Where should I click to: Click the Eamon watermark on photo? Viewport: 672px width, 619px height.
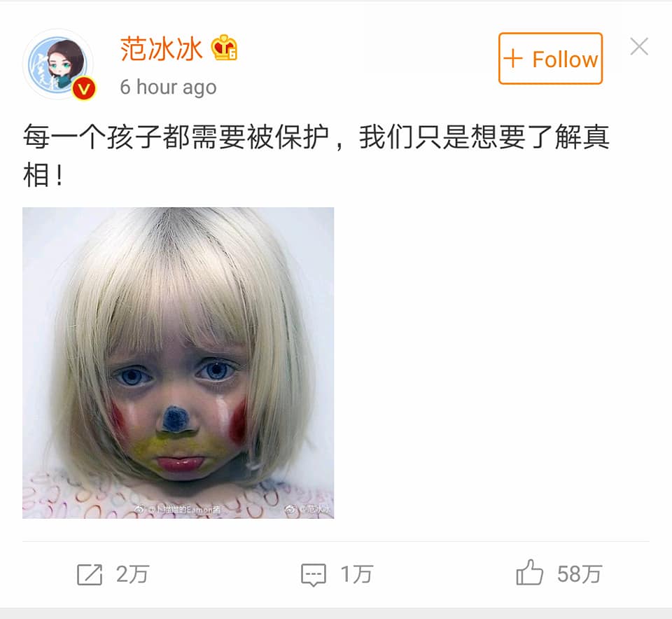pos(183,510)
